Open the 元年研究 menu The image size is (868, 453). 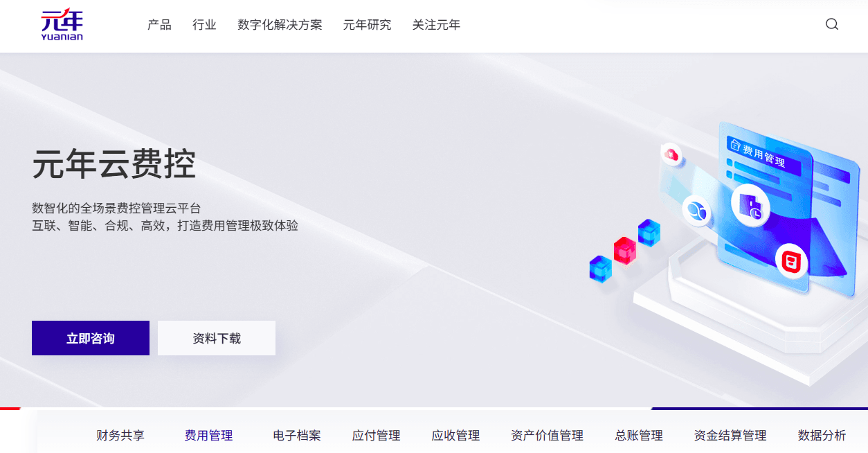367,25
